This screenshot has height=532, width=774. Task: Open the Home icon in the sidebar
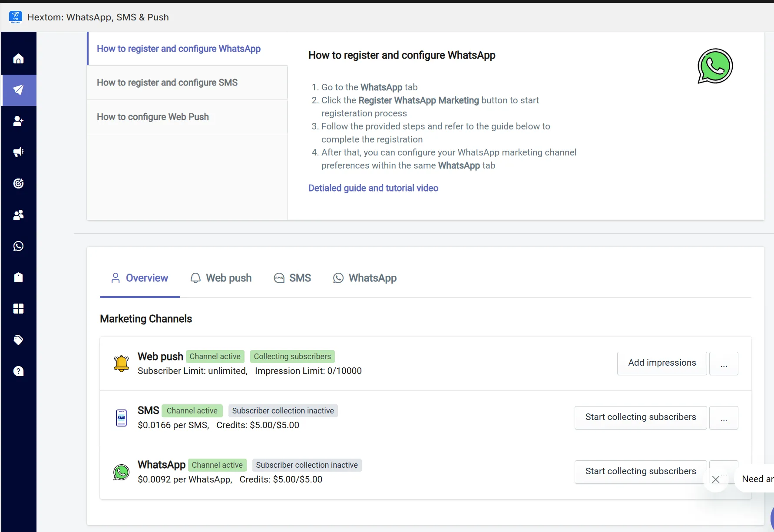[x=18, y=59]
